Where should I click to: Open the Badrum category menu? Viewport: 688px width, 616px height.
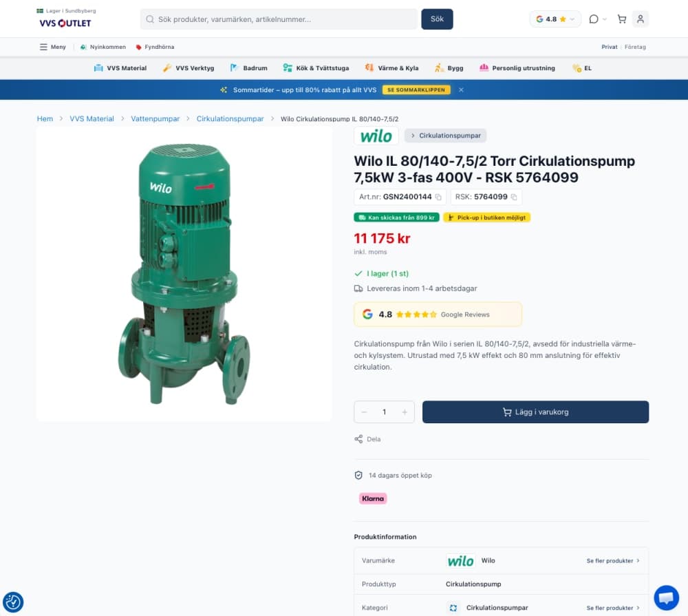pos(248,68)
